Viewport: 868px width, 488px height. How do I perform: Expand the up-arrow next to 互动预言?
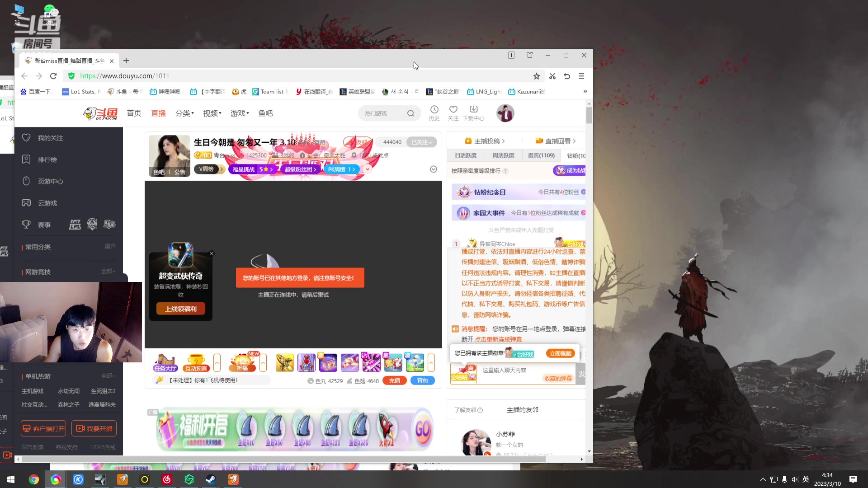217,362
